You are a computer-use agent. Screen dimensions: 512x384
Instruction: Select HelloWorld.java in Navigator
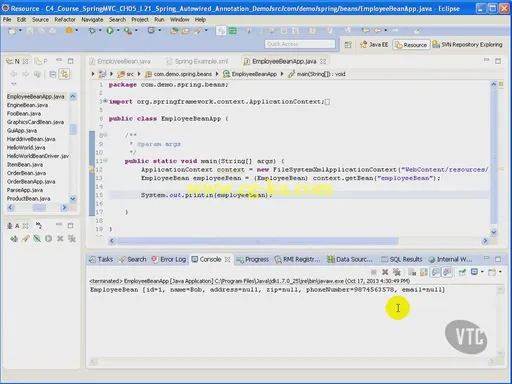[x=26, y=147]
